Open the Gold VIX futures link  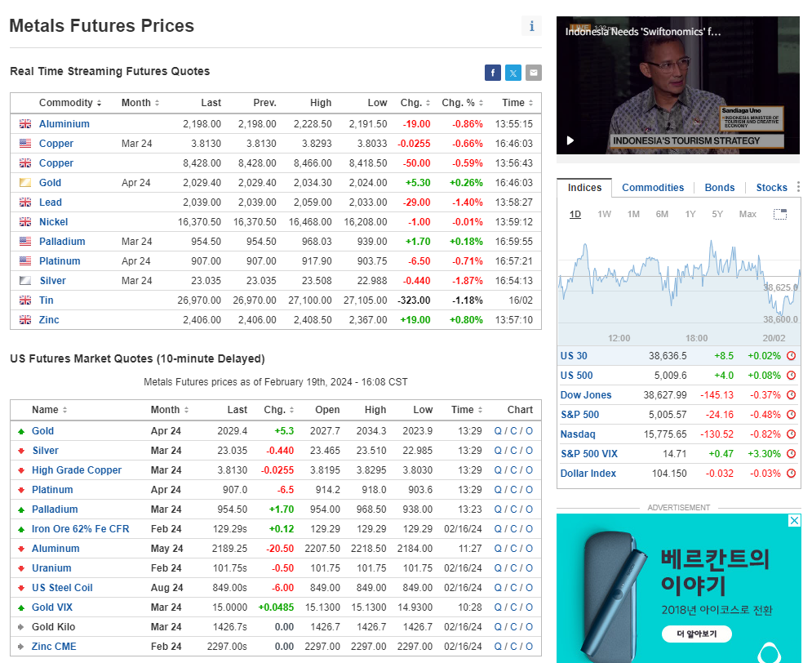(51, 607)
